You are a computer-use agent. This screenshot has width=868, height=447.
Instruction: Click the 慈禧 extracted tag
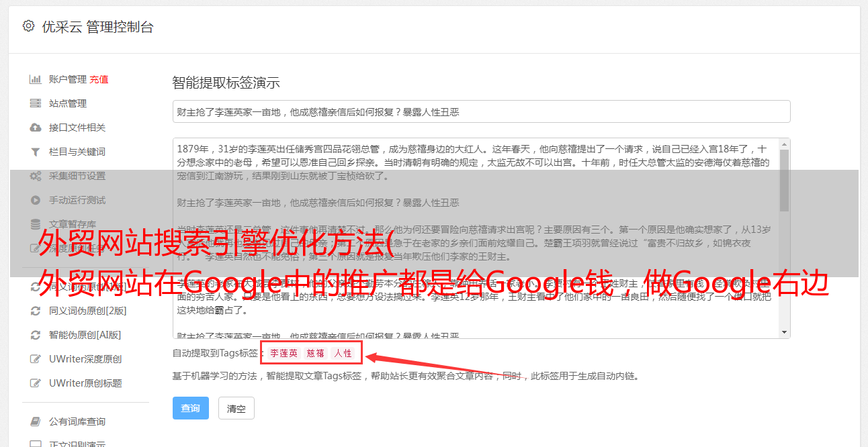(316, 353)
